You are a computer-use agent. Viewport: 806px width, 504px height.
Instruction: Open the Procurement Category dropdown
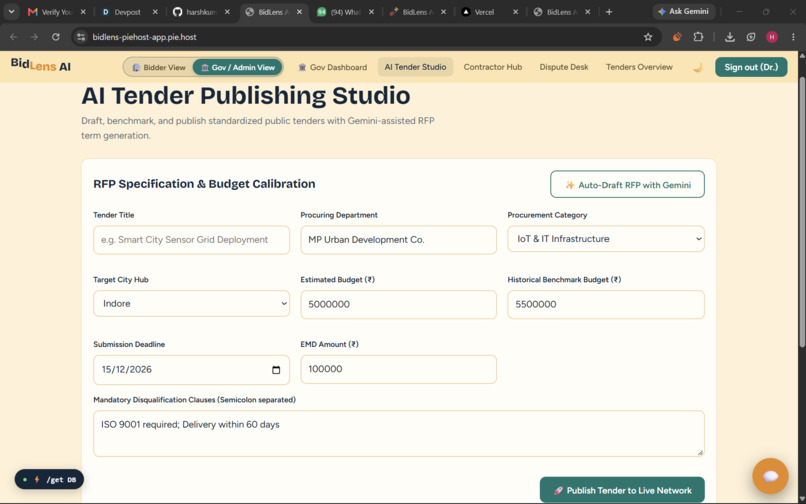click(606, 239)
